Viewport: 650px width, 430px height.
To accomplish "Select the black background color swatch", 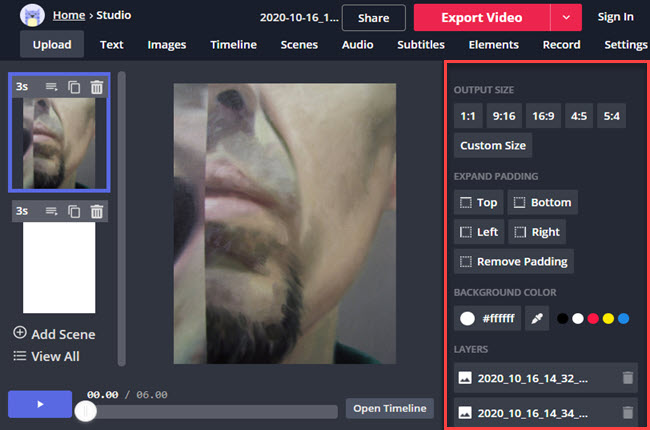I will pos(563,318).
